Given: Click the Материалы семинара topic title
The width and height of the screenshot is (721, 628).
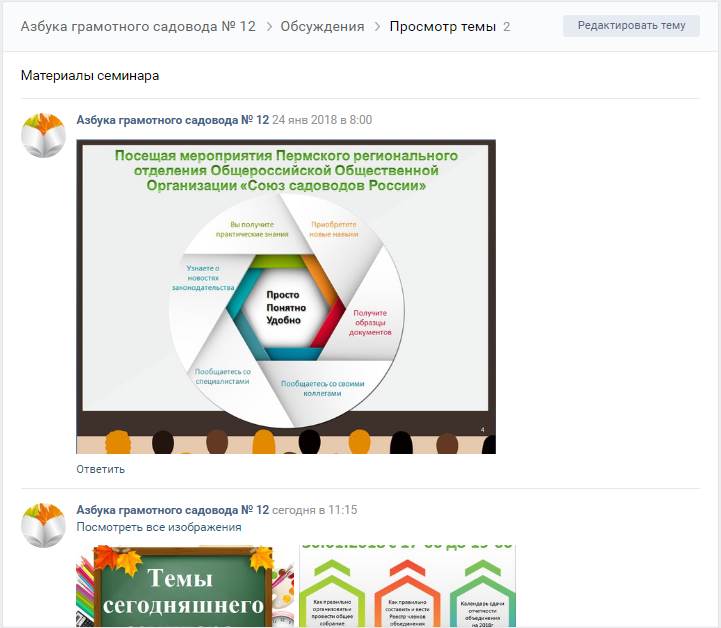Looking at the screenshot, I should coord(90,75).
